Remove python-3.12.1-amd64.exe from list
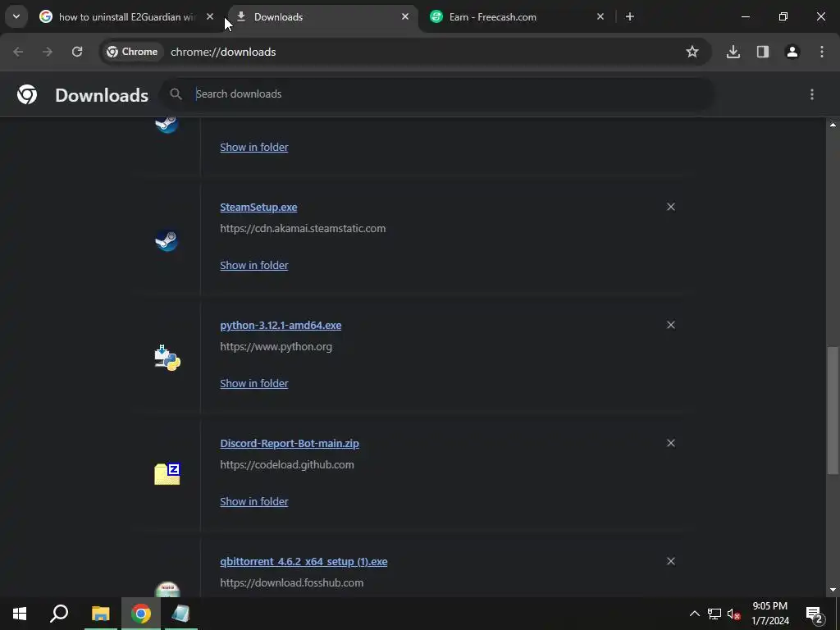 pos(671,325)
